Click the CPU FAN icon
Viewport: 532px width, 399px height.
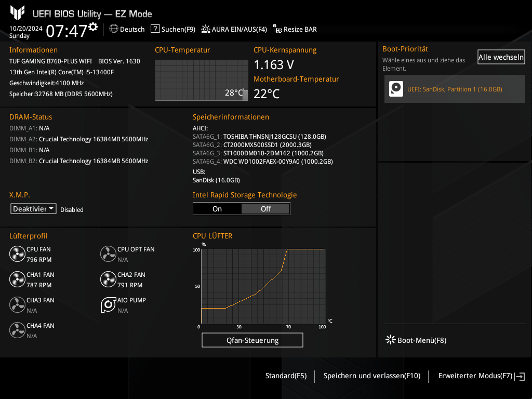[17, 254]
